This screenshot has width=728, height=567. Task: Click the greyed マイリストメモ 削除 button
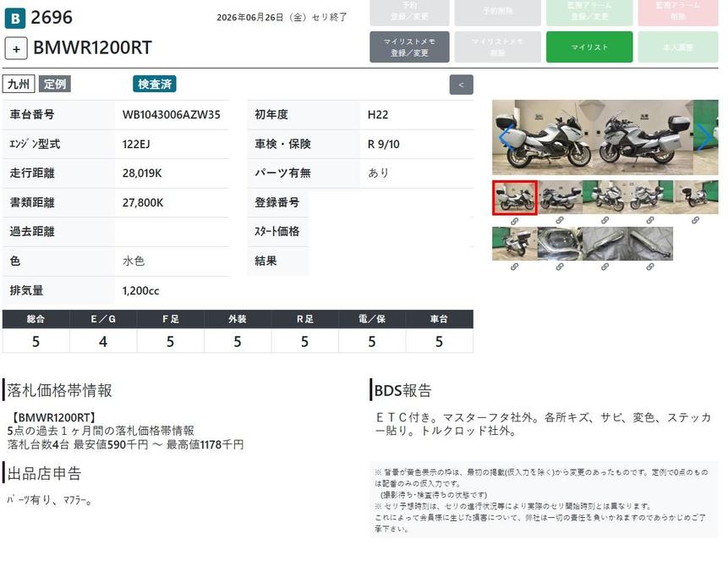497,47
